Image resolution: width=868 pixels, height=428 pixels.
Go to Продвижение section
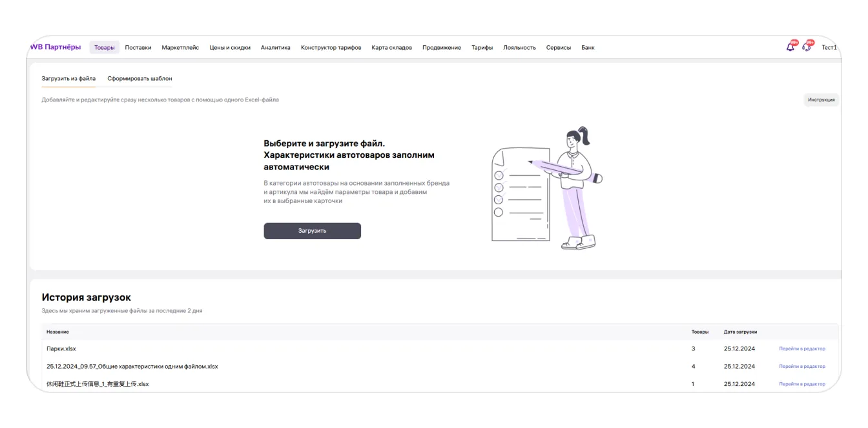(x=442, y=47)
